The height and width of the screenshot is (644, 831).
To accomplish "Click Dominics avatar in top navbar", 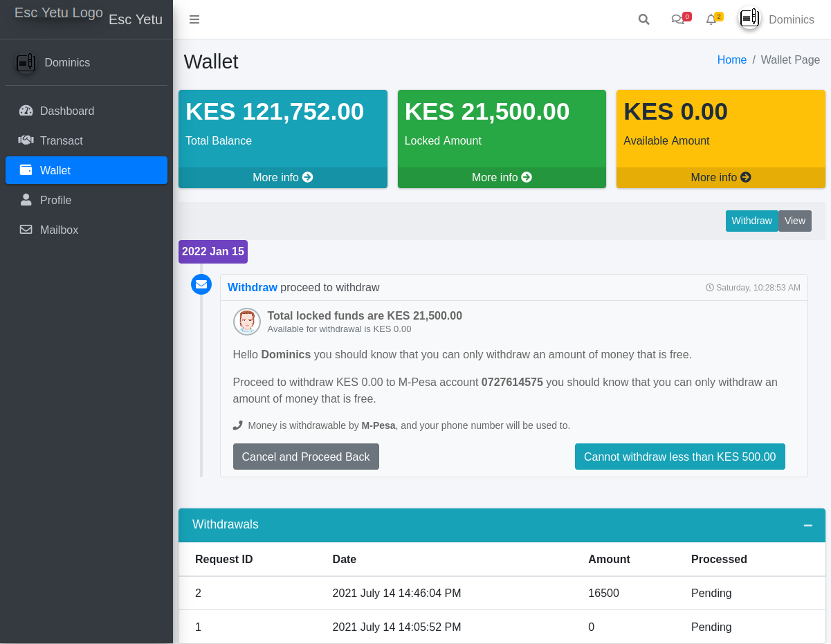I will click(x=749, y=19).
